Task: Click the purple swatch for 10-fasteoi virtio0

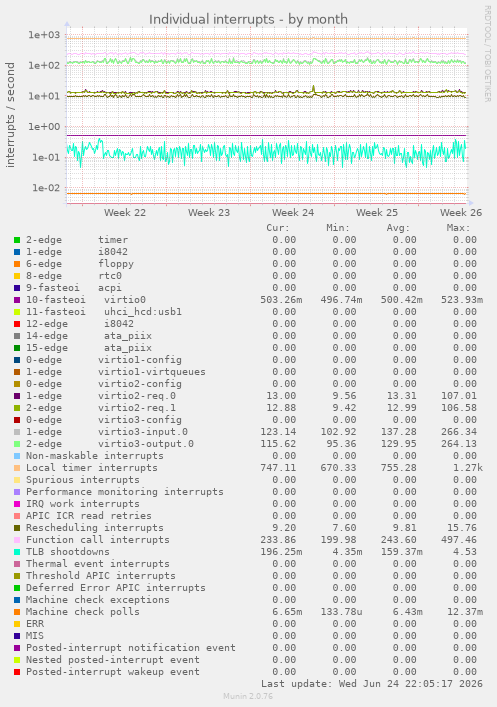Action: tap(17, 300)
